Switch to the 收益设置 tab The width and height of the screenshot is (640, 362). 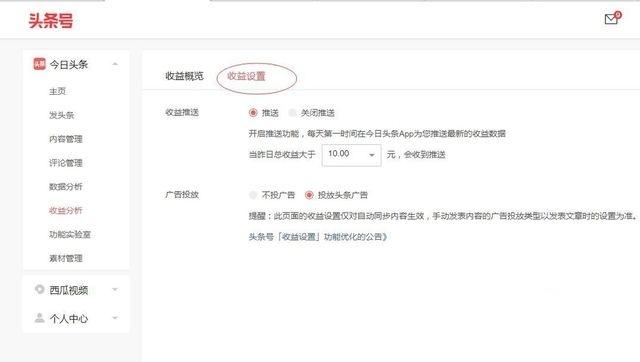click(x=246, y=76)
